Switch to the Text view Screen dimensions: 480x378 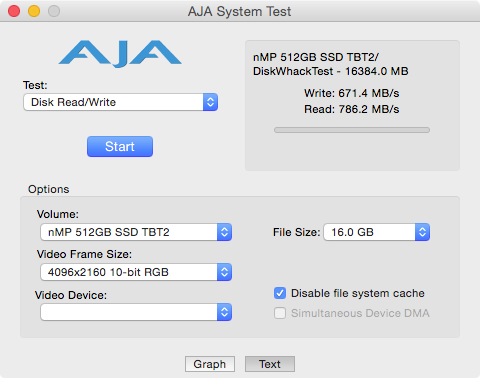[270, 364]
